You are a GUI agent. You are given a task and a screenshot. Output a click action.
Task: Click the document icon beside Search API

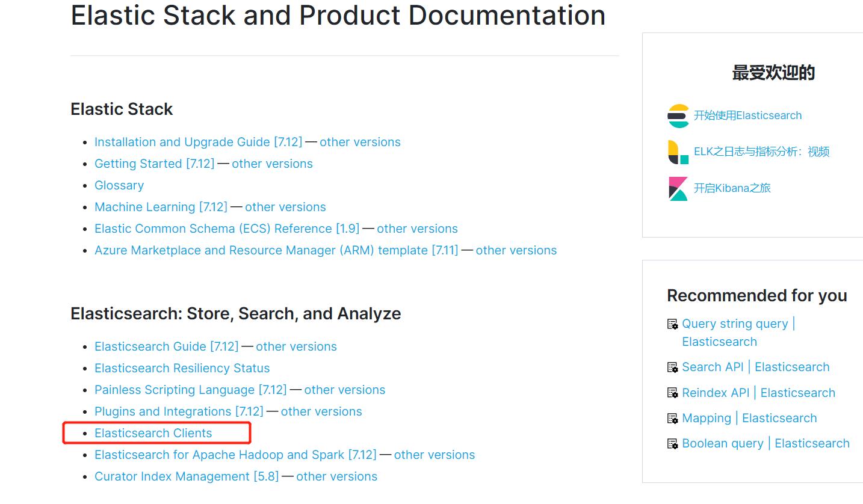click(x=673, y=367)
